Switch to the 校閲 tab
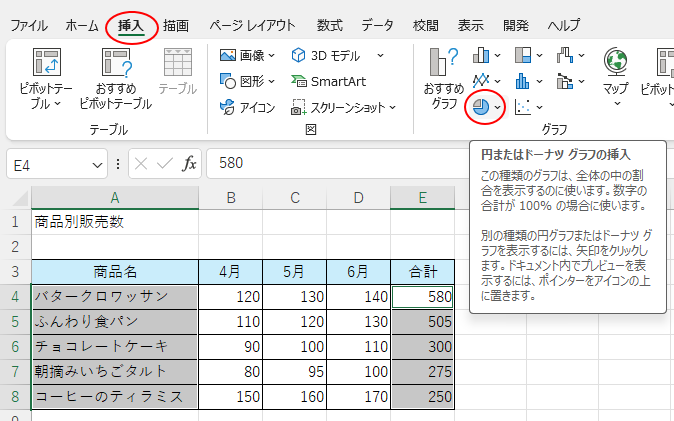 click(426, 26)
